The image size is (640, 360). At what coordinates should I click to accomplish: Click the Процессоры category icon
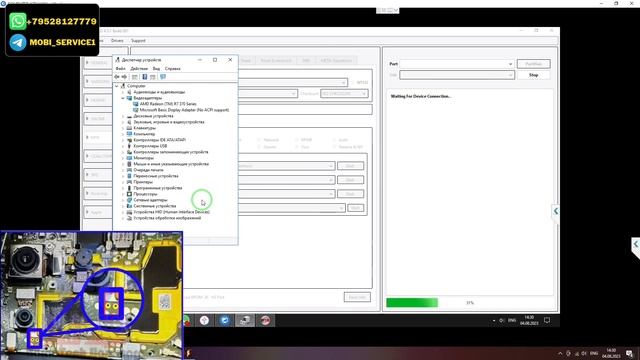click(x=129, y=194)
